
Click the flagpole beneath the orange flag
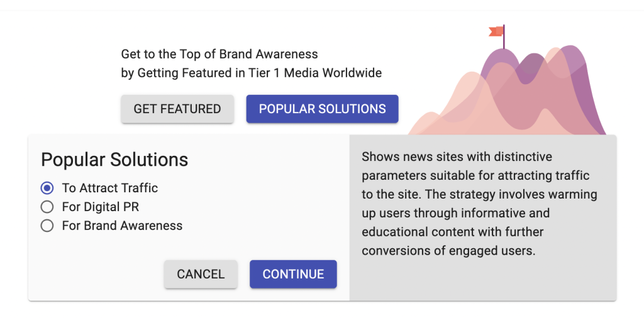point(504,41)
